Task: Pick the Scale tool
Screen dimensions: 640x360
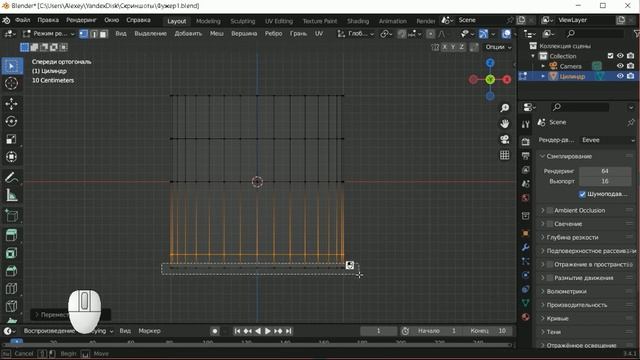Action: [11, 139]
